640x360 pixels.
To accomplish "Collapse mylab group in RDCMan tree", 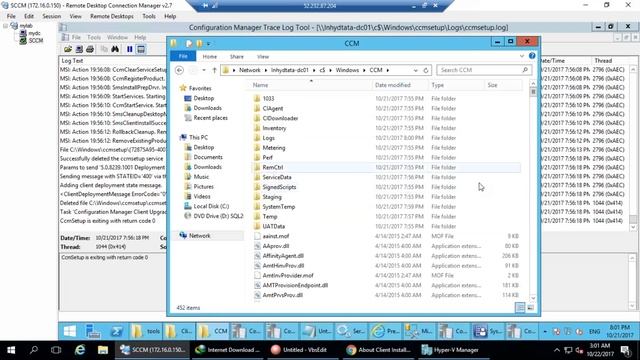I will point(6,26).
